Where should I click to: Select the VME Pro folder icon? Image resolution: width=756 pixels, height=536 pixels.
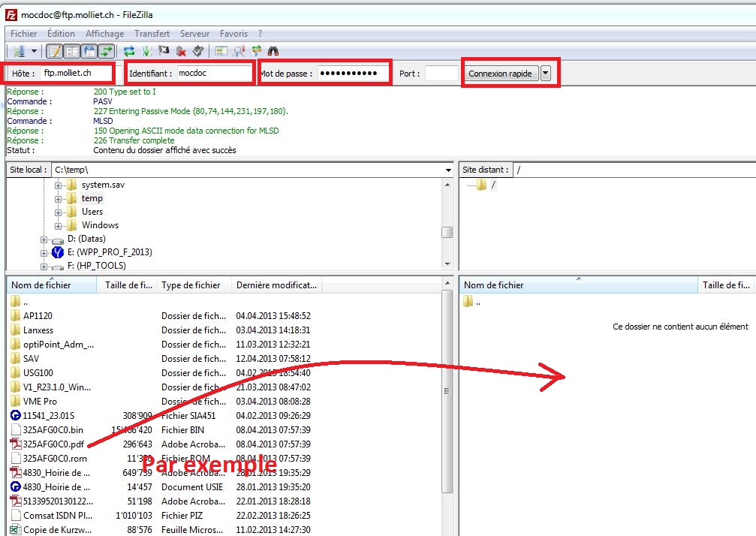pos(16,401)
